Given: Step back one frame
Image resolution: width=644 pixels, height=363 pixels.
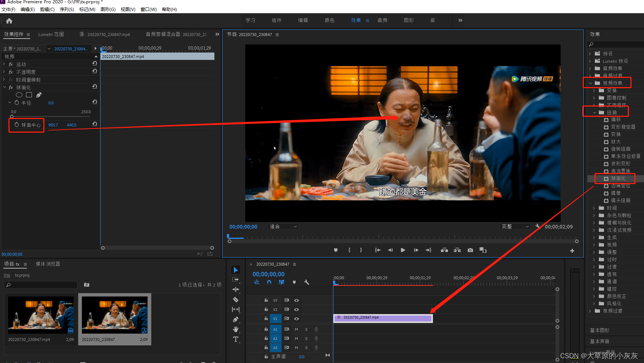Looking at the screenshot, I should click(x=390, y=250).
